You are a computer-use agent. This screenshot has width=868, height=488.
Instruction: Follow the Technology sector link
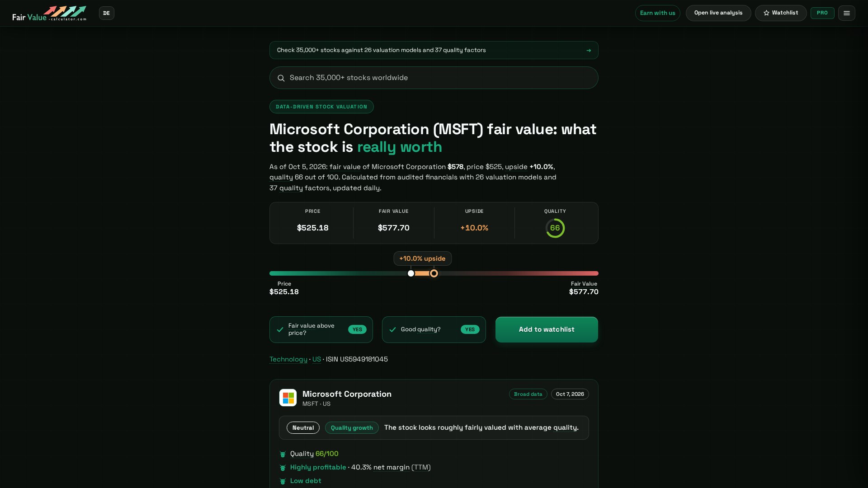[x=288, y=359]
